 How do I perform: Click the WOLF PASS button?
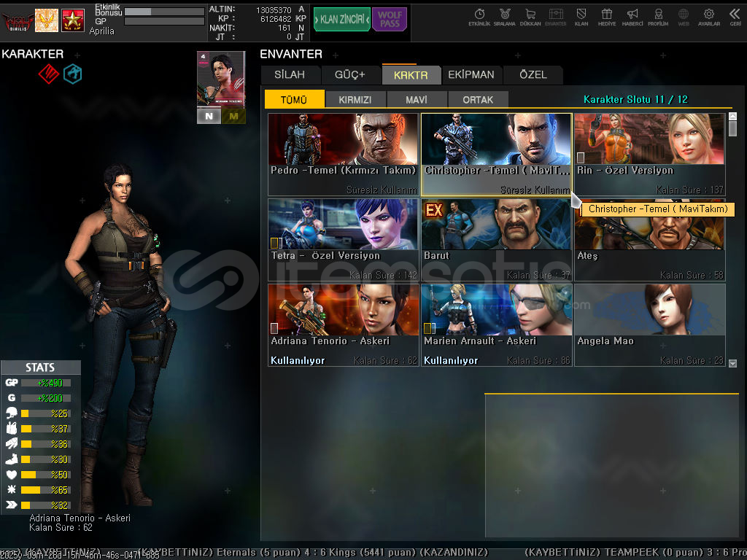pyautogui.click(x=390, y=19)
